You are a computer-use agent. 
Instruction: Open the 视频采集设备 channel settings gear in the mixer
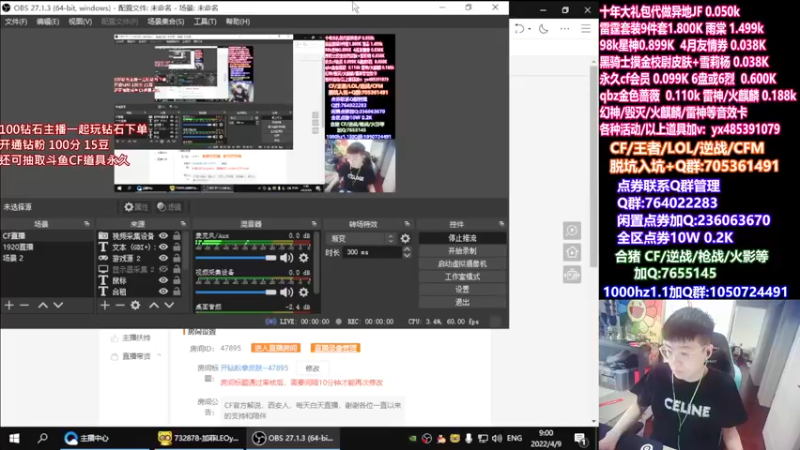pos(304,292)
